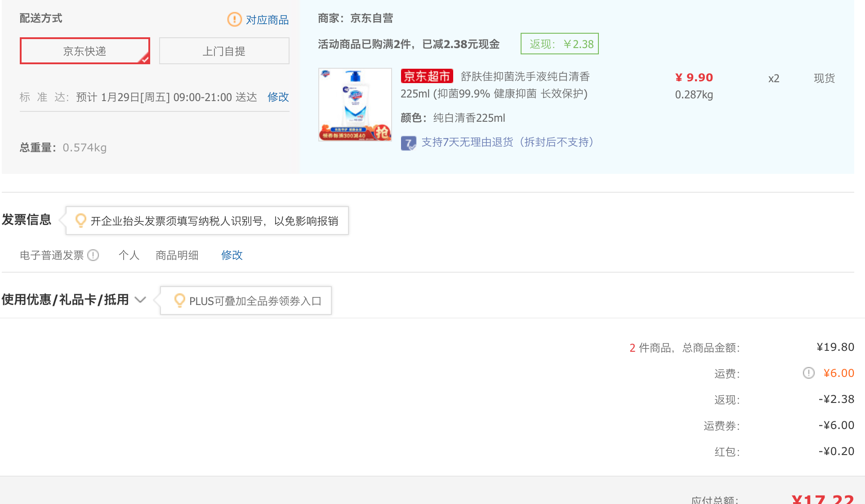The height and width of the screenshot is (504, 865).
Task: Click the 运费券 discount -¥6.00
Action: tap(836, 425)
